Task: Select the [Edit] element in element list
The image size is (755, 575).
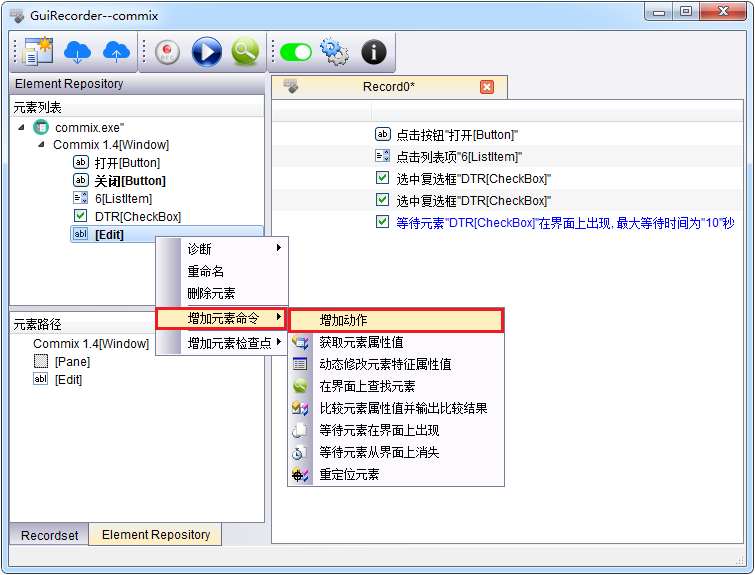Action: tap(167, 235)
